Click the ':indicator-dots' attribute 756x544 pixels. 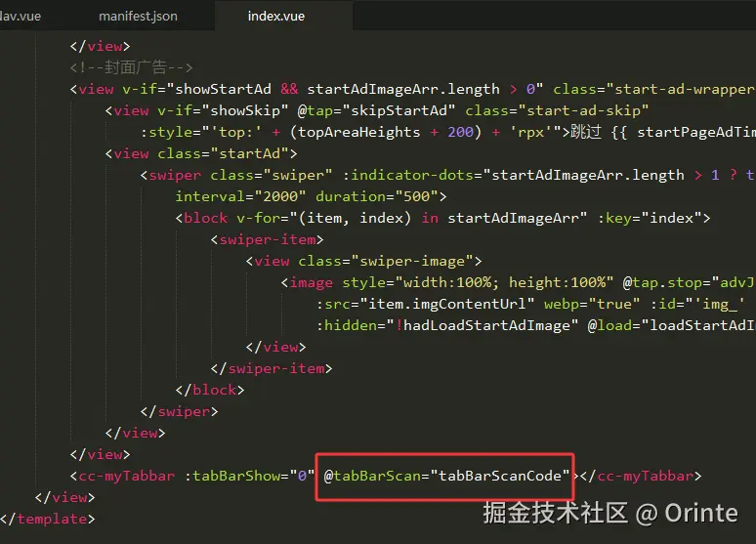(407, 175)
